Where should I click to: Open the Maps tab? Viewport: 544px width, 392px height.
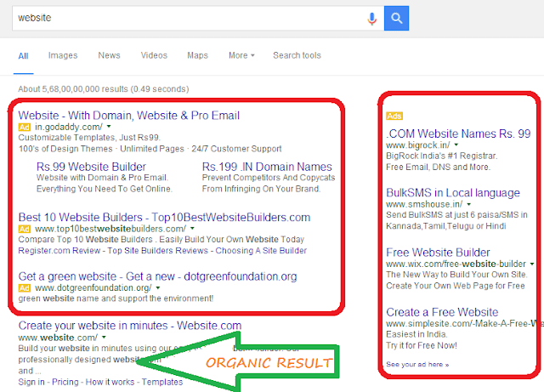[197, 55]
